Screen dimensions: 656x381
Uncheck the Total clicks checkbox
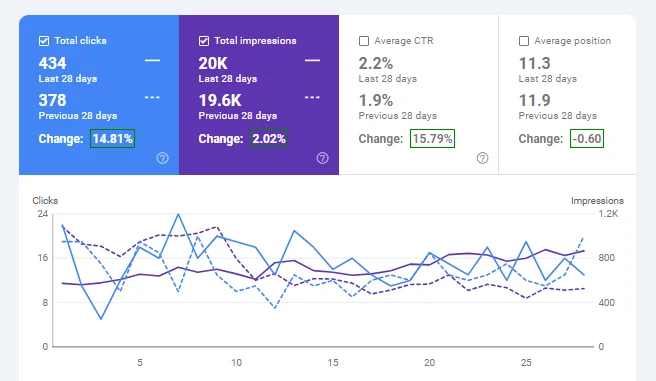[44, 41]
